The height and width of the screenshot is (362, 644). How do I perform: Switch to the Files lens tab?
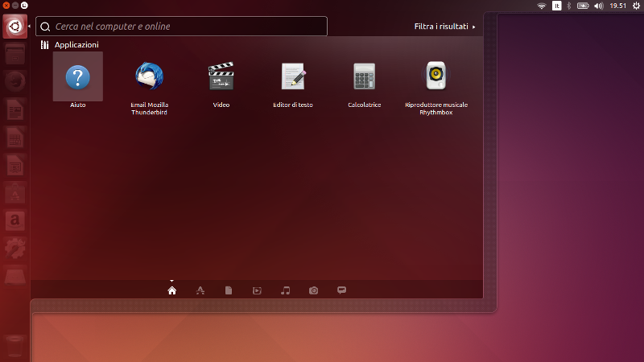click(229, 290)
